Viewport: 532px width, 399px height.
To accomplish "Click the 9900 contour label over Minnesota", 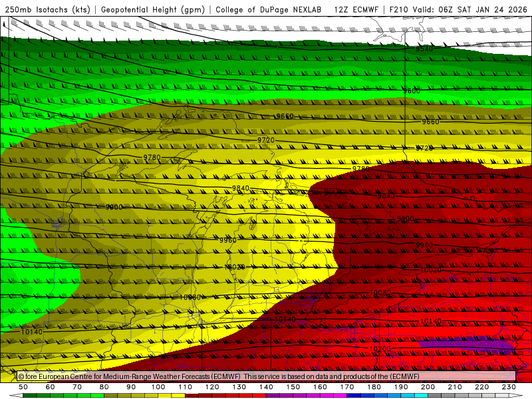I will [114, 207].
